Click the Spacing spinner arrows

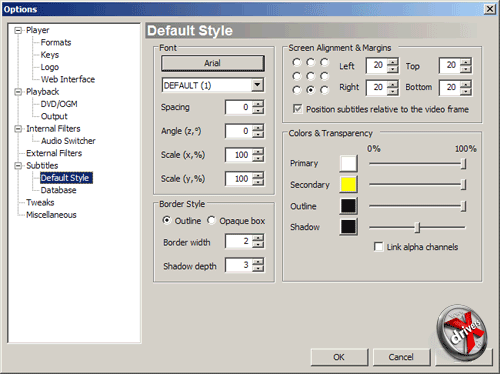[258, 107]
